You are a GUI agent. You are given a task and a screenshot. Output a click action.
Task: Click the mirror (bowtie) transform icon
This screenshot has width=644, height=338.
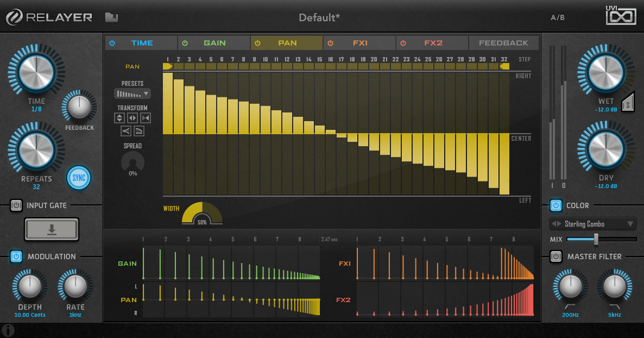coord(146,118)
